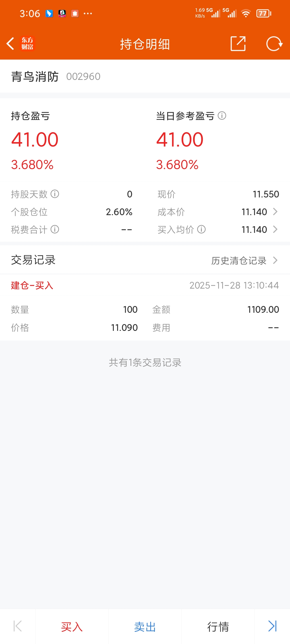
Task: Jump to first holding arrow icon
Action: 18,626
